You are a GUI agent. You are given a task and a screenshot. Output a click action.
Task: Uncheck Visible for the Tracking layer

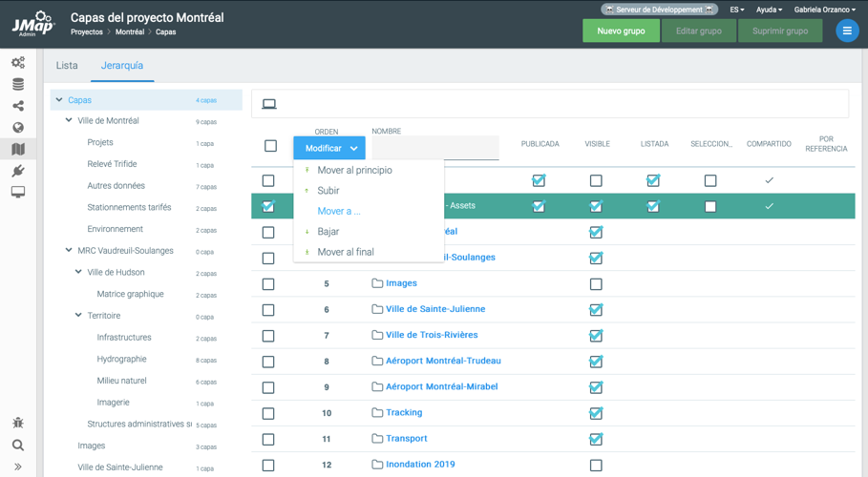pyautogui.click(x=596, y=413)
